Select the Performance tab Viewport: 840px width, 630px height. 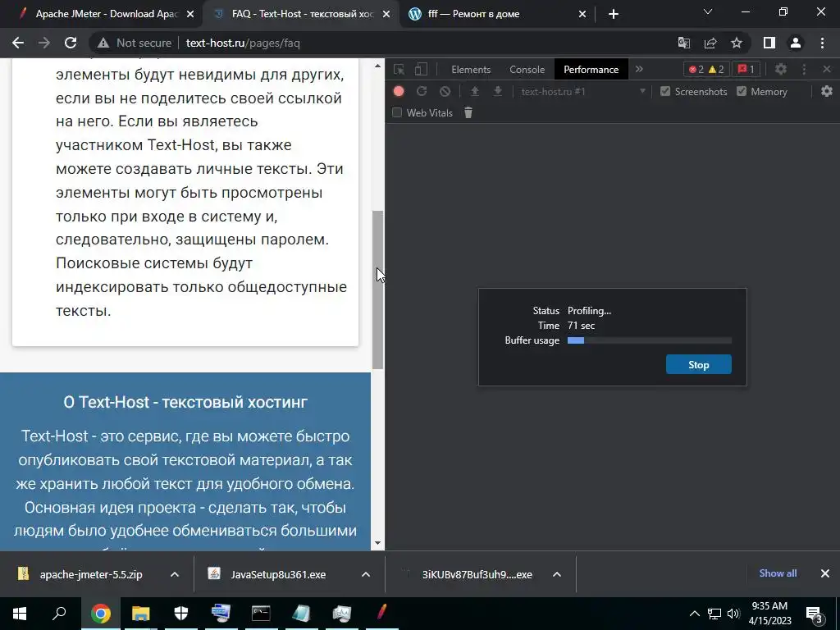[x=591, y=70]
